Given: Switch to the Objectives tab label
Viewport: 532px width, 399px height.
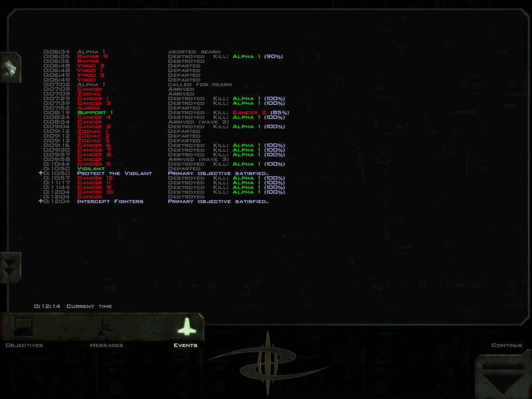Looking at the screenshot, I should tap(24, 345).
